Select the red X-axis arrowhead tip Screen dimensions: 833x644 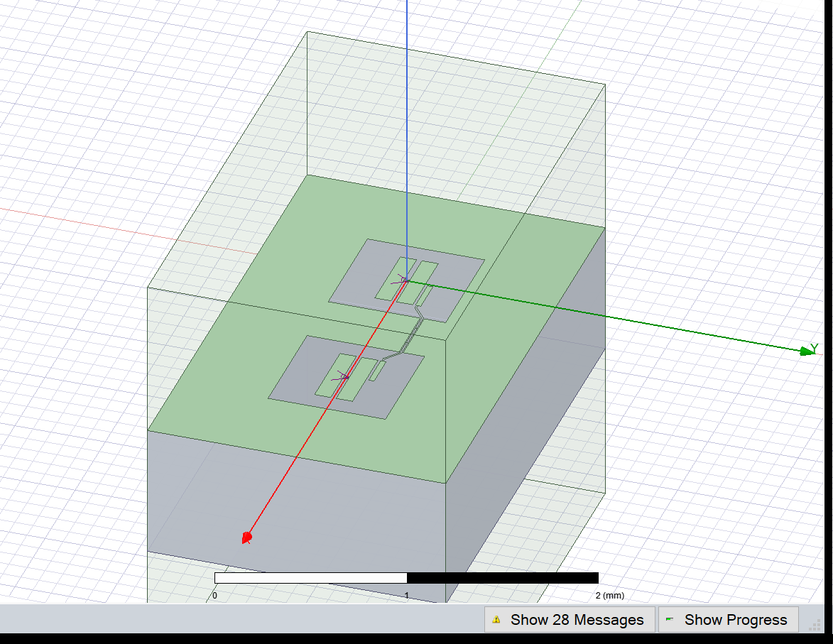coord(246,537)
